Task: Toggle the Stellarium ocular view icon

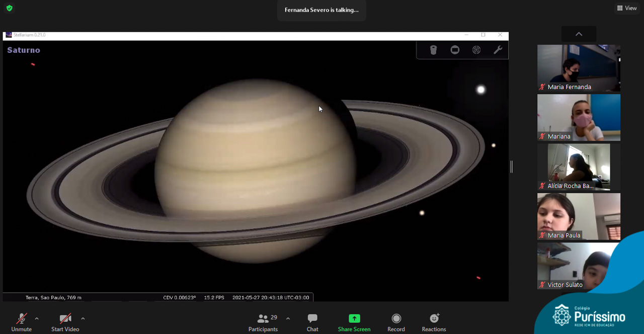Action: (433, 50)
